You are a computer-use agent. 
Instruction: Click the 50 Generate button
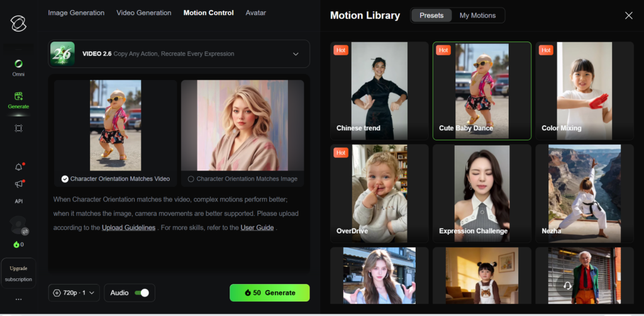point(269,293)
